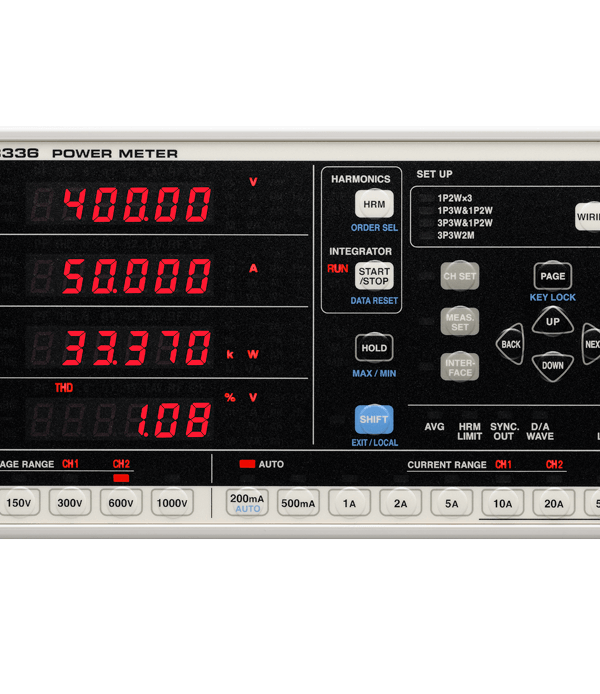Click the DOWN arrow key
The width and height of the screenshot is (600, 694).
click(553, 366)
